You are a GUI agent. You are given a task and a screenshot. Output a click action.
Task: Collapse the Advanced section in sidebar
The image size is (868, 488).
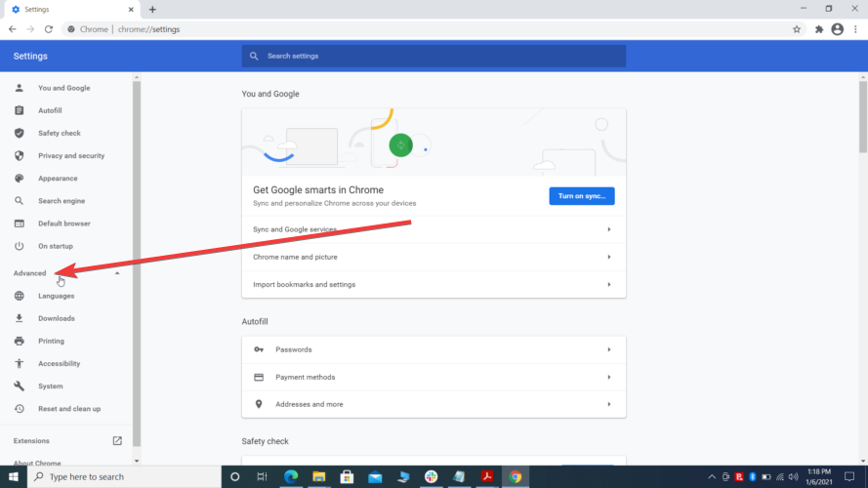[117, 273]
